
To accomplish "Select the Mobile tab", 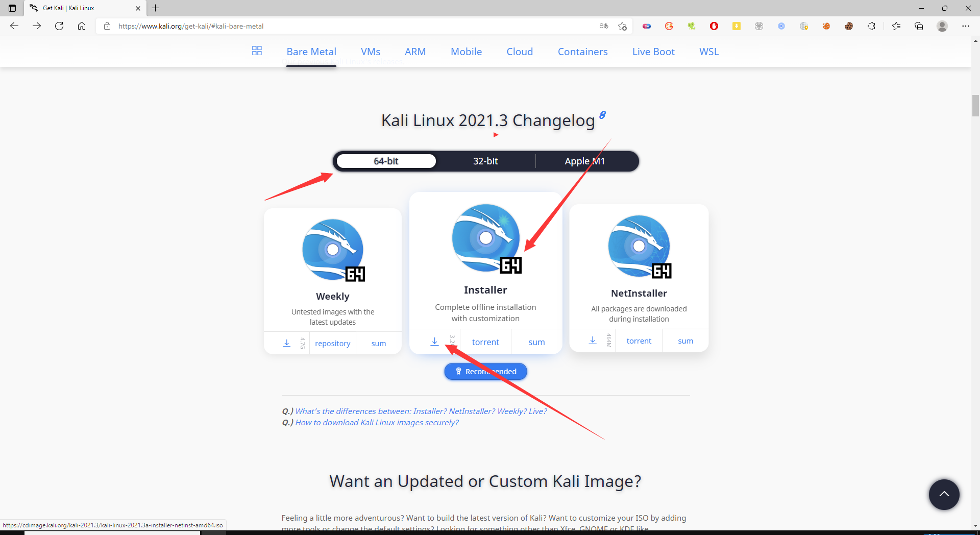I will (466, 52).
